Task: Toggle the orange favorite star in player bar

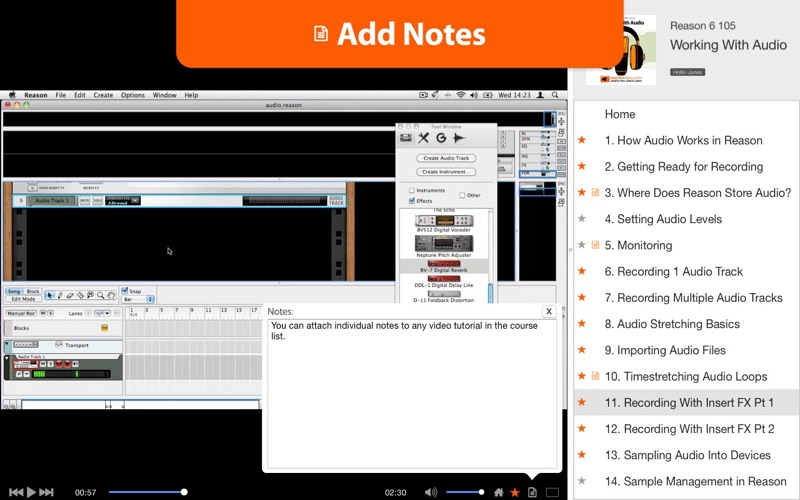Action: point(515,492)
